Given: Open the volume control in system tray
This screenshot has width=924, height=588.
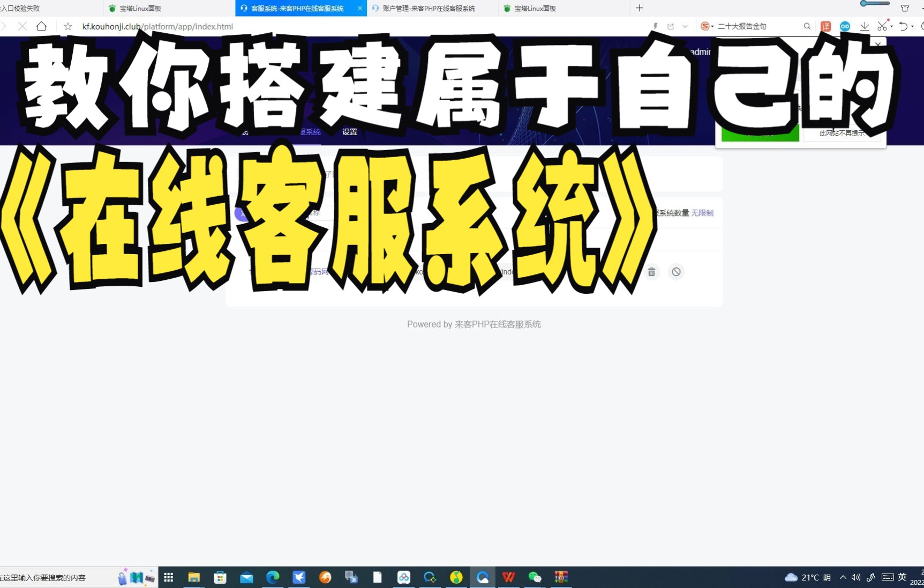Looking at the screenshot, I should pos(856,577).
